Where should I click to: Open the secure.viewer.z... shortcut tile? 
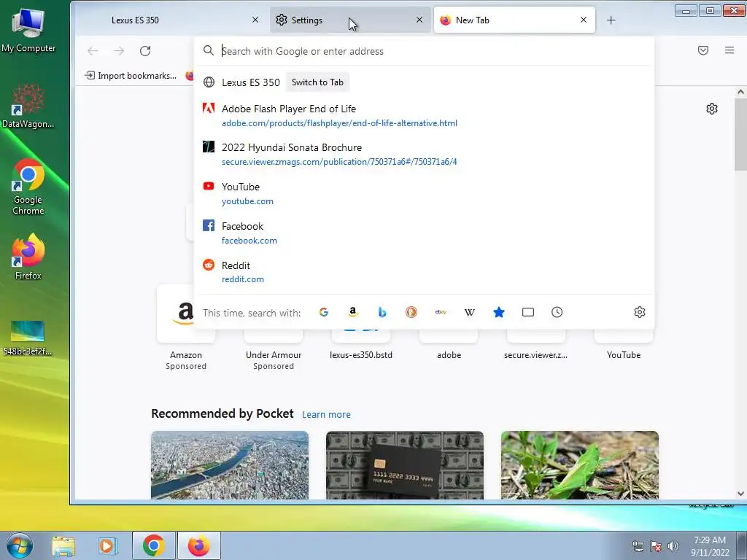536,345
